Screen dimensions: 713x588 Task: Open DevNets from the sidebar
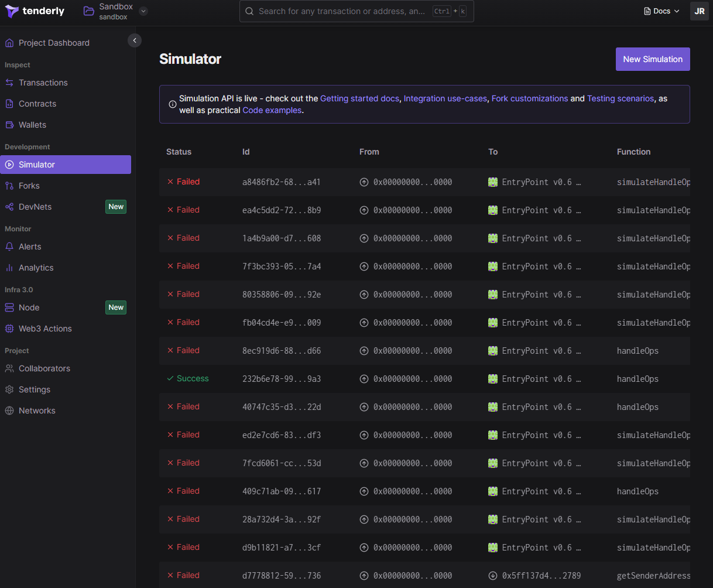pos(35,207)
